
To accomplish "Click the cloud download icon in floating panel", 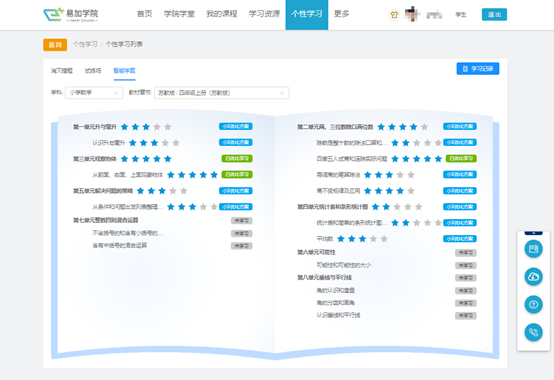I will (x=533, y=277).
